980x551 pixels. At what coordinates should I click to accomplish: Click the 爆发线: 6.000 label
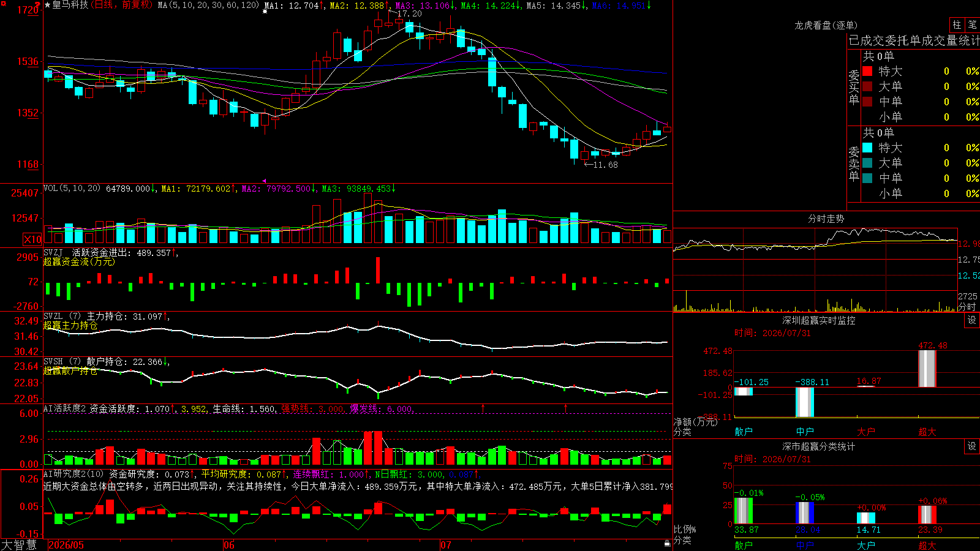tap(382, 409)
